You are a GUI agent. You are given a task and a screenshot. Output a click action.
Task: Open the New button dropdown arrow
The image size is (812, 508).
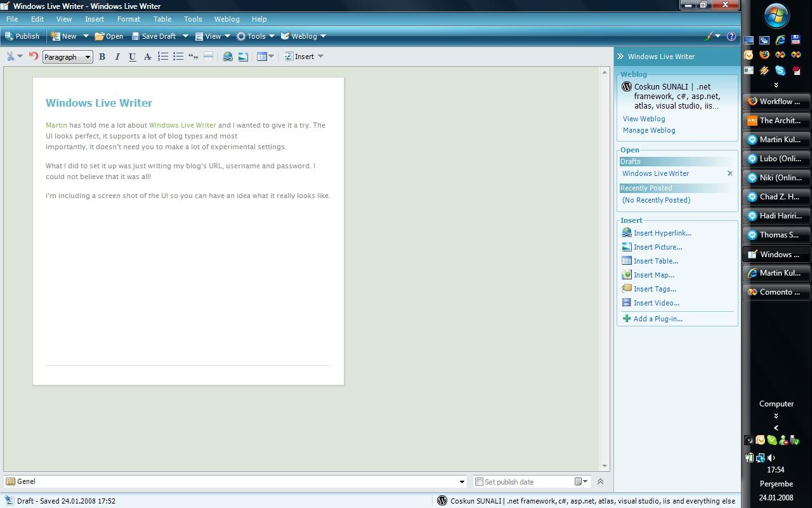[86, 36]
